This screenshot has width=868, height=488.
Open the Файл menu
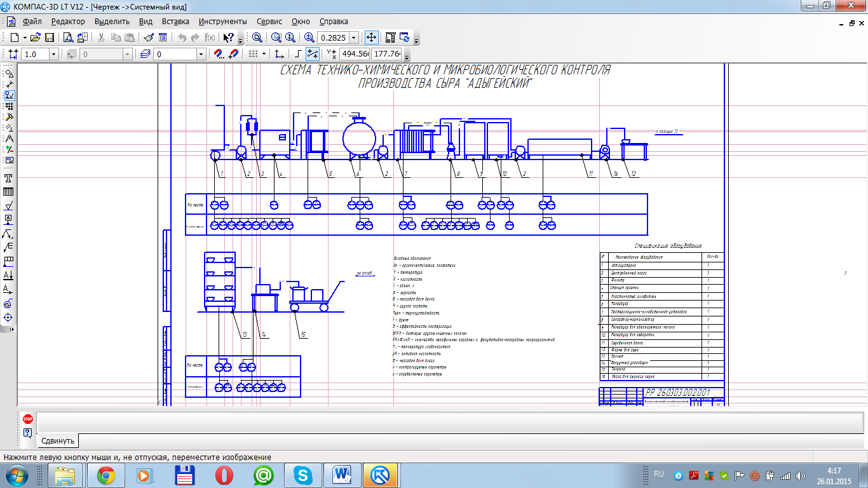tap(32, 21)
